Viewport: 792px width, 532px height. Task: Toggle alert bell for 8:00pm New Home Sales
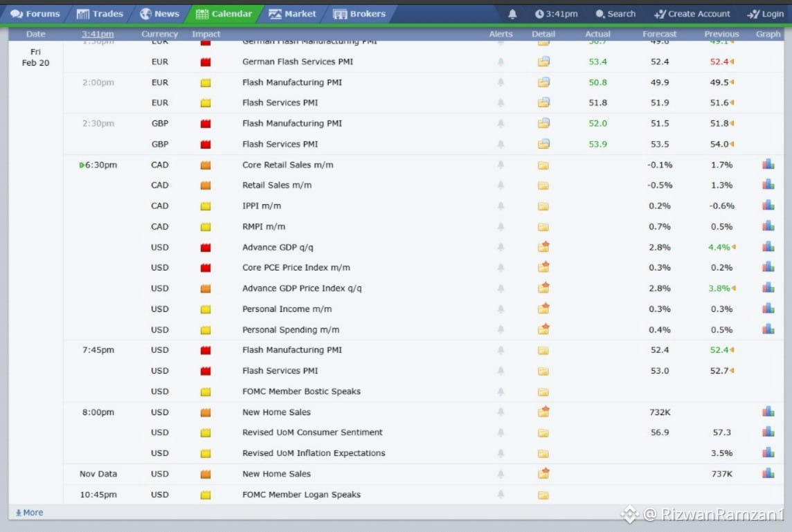point(501,412)
